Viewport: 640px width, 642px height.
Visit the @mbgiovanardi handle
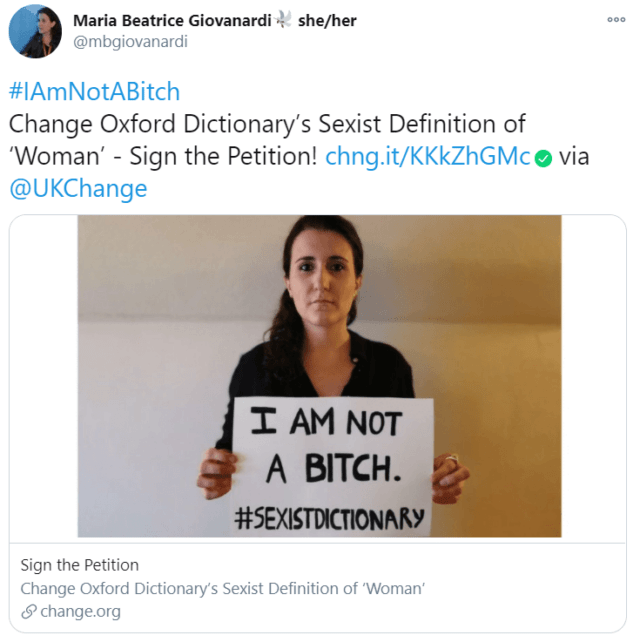pos(130,42)
